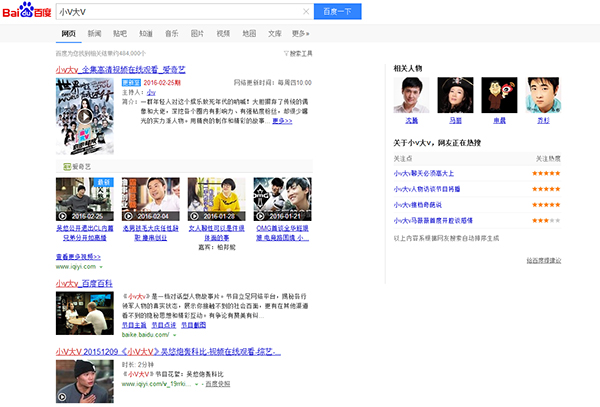The image size is (600, 407).
Task: Open the 小v大v_百度百科 result title
Action: [84, 283]
